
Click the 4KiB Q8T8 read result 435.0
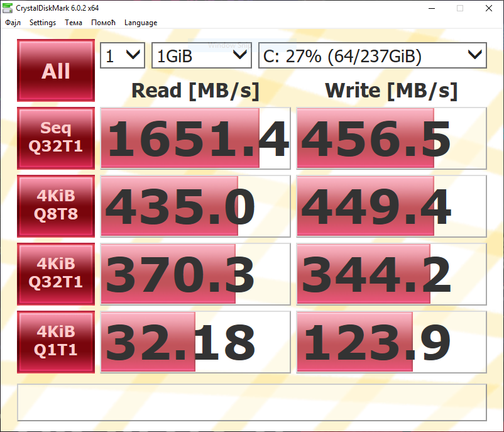coord(195,206)
